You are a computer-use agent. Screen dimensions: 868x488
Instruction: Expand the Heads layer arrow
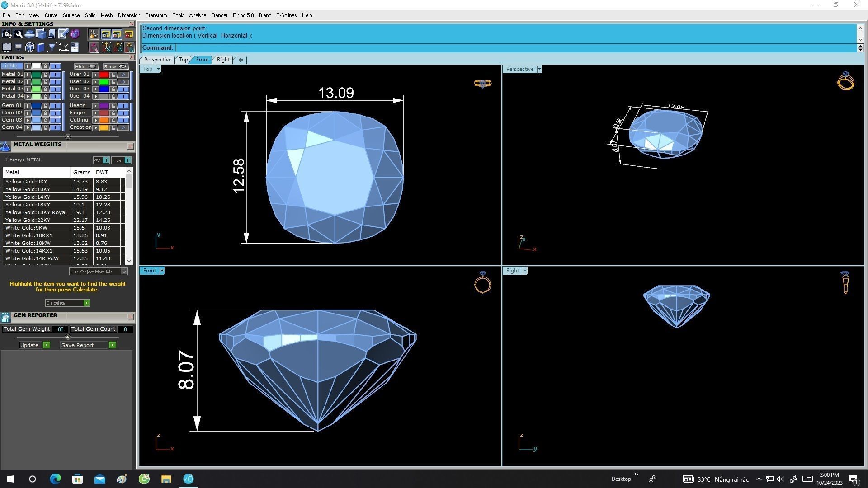point(95,106)
